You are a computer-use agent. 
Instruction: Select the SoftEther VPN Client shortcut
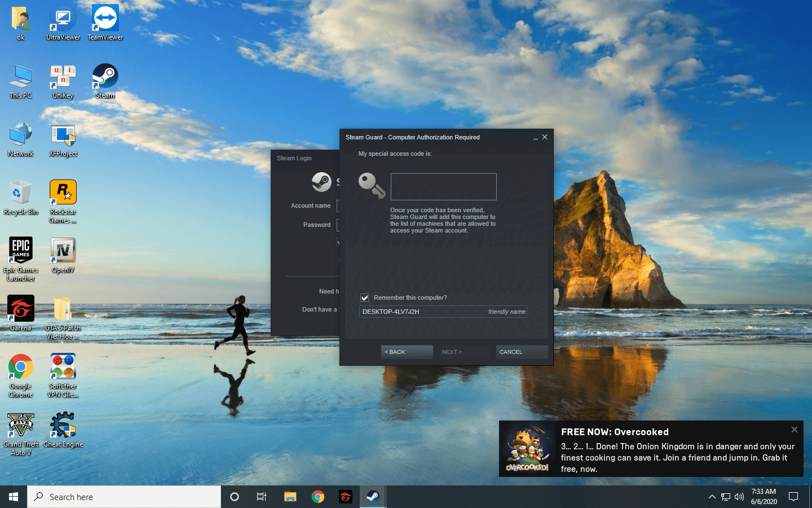(x=63, y=376)
